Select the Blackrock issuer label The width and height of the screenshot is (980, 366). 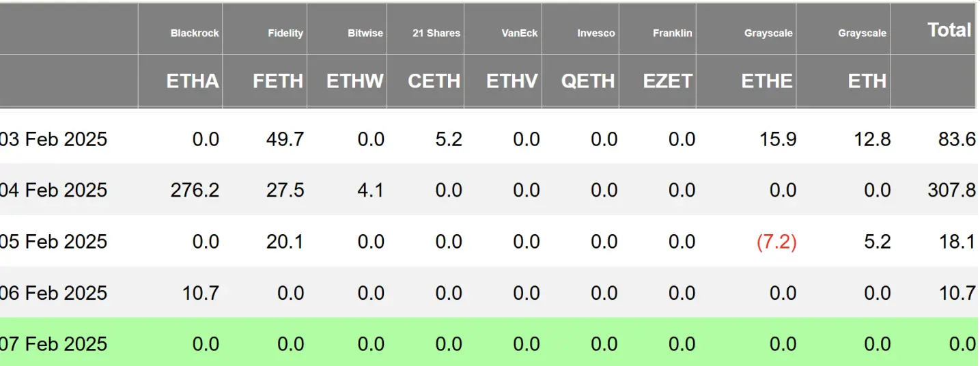point(195,33)
